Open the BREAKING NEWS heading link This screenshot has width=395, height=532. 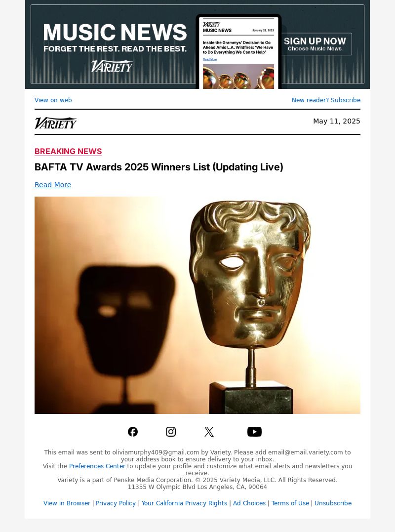click(68, 151)
